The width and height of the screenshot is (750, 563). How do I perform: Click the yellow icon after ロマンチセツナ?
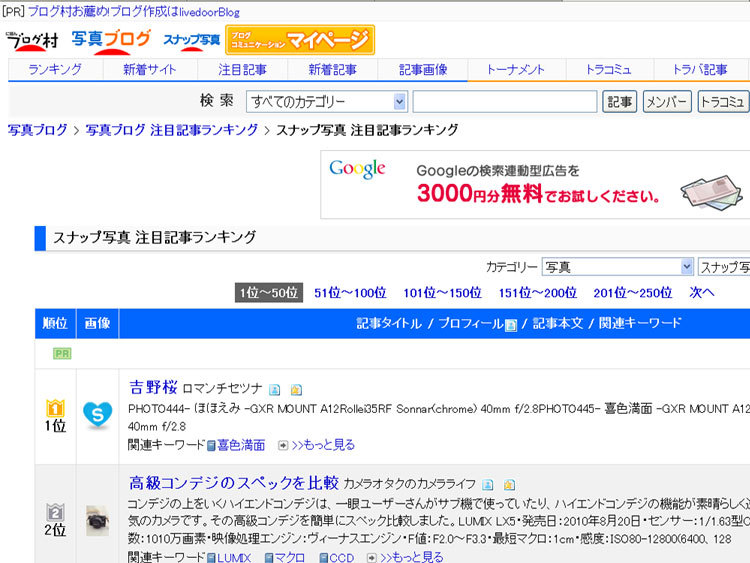pyautogui.click(x=296, y=390)
